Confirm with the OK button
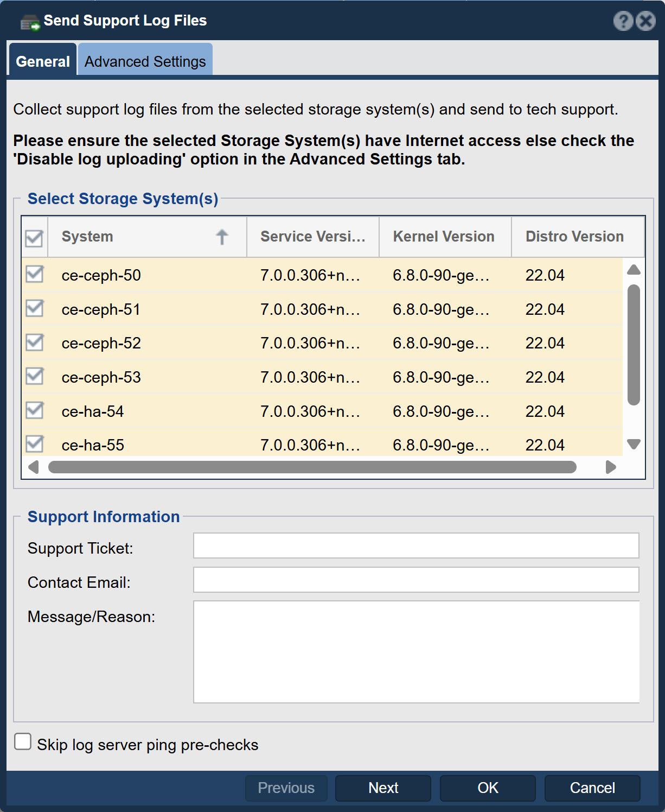This screenshot has height=812, width=665. (488, 788)
